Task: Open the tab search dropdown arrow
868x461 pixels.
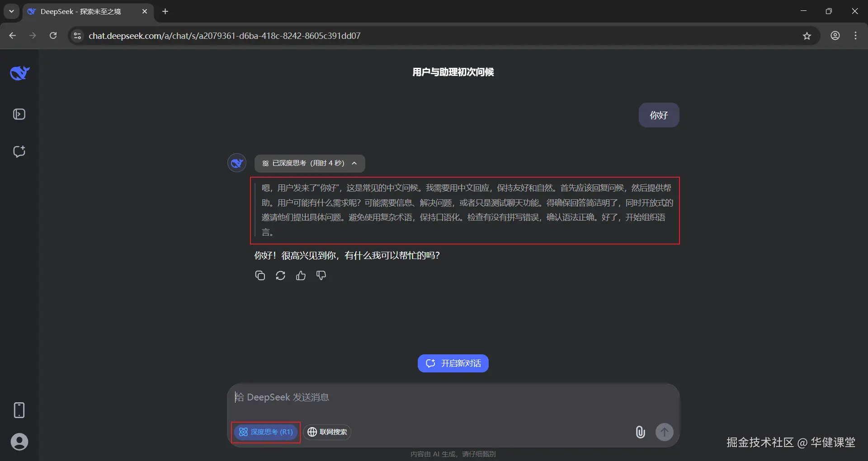Action: click(11, 11)
